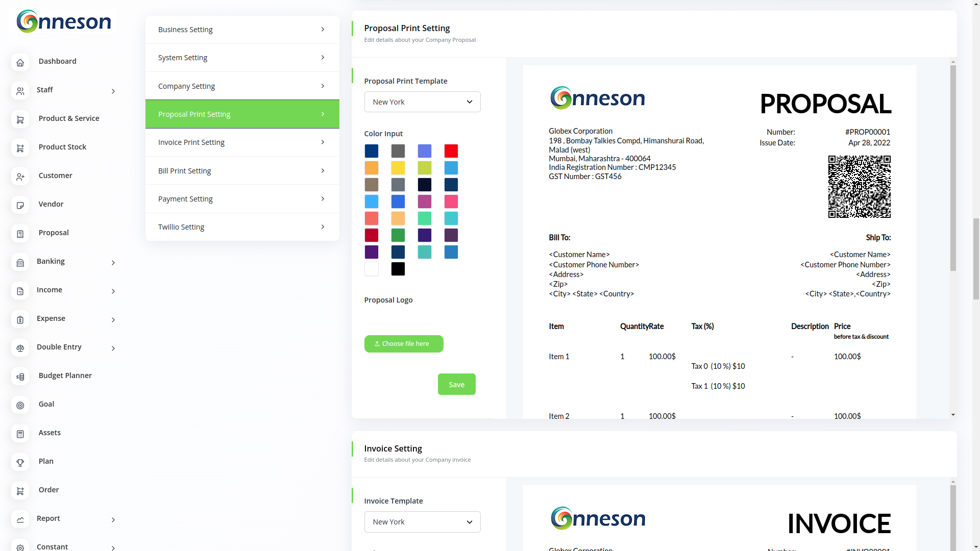Click the Dashboard home icon
The image size is (980, 551).
click(x=20, y=62)
